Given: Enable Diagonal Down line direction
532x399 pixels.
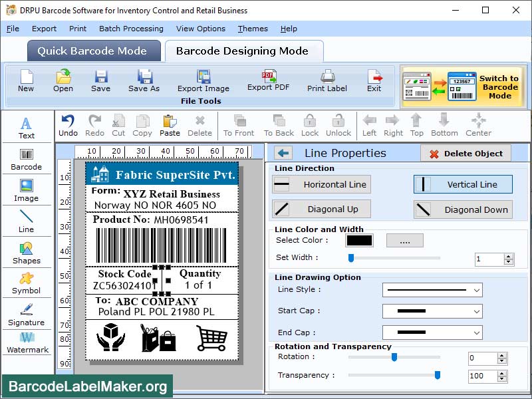Looking at the screenshot, I should click(x=463, y=209).
